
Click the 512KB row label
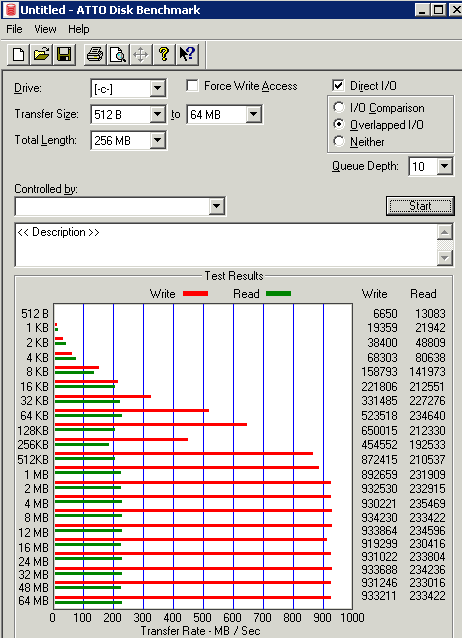tap(33, 459)
